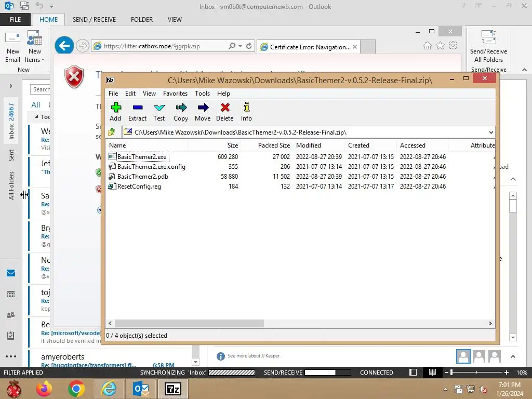This screenshot has height=399, width=532.
Task: Select the ResetConfig.reg file
Action: [135, 187]
